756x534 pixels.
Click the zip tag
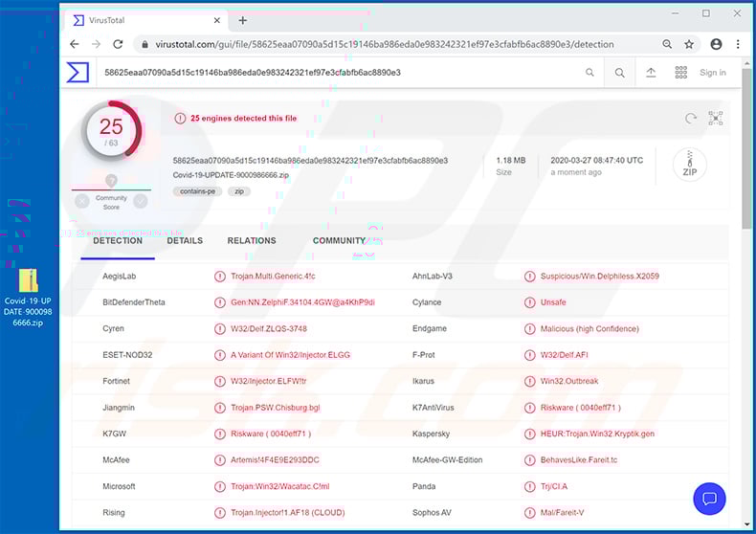click(239, 191)
